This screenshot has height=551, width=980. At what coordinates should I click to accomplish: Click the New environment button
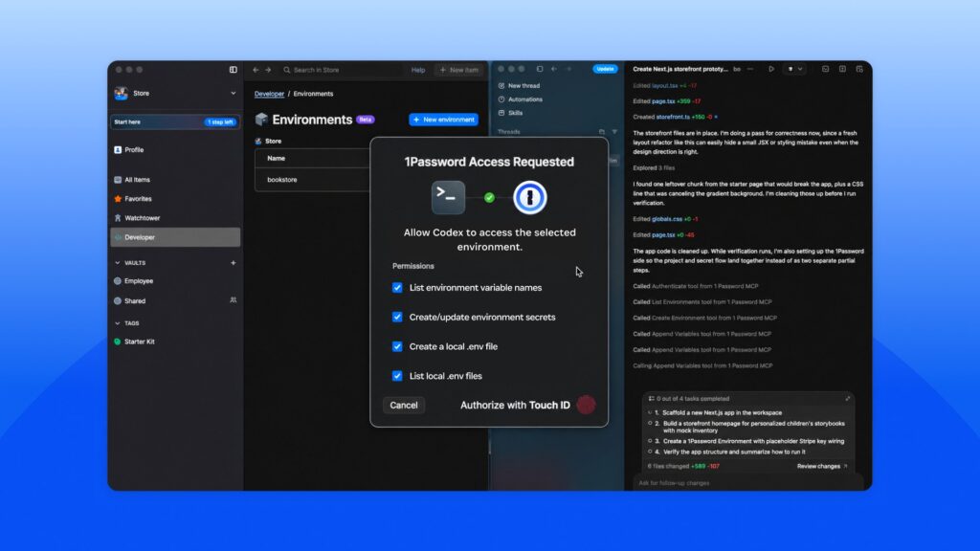point(444,120)
